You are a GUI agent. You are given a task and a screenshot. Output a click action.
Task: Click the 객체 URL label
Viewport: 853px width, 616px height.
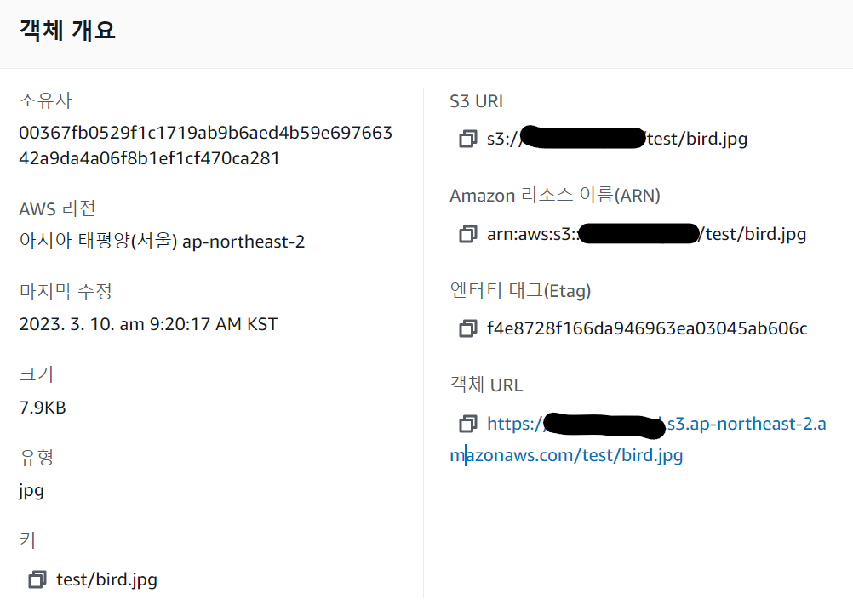click(486, 385)
